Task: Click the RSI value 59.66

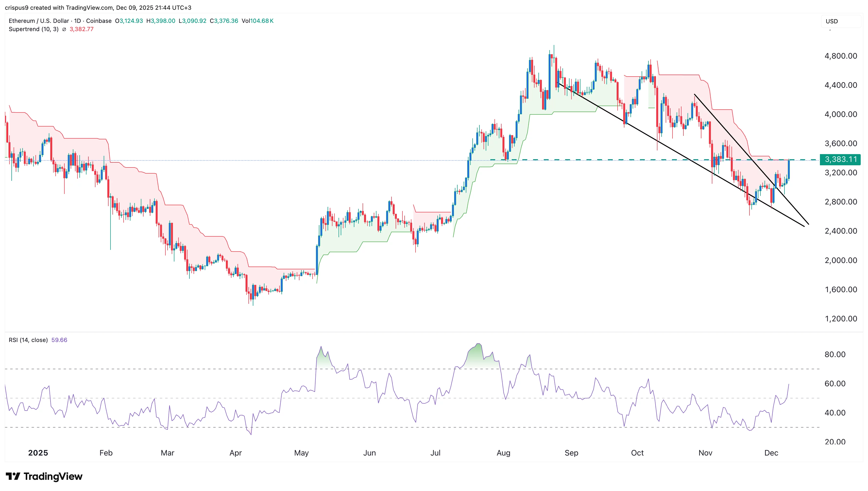Action: (59, 340)
